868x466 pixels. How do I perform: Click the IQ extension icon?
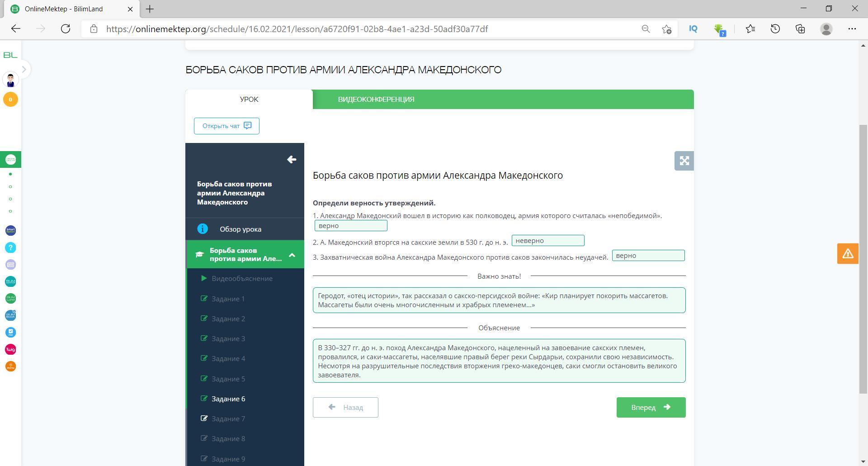click(x=693, y=29)
